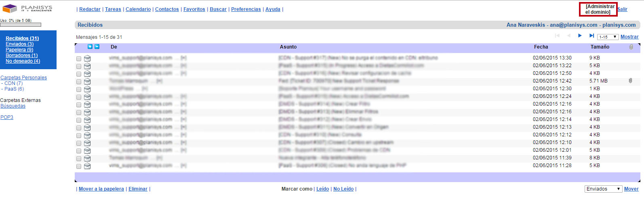Open the Calendario menu item

tap(138, 9)
